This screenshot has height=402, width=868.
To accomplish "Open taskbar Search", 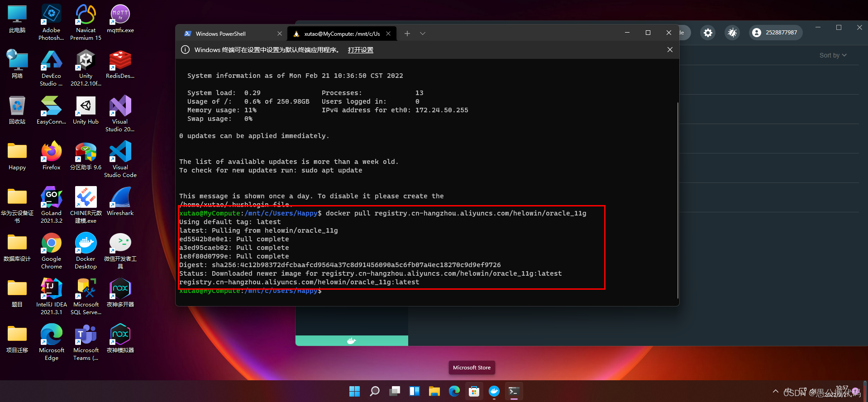I will point(374,391).
